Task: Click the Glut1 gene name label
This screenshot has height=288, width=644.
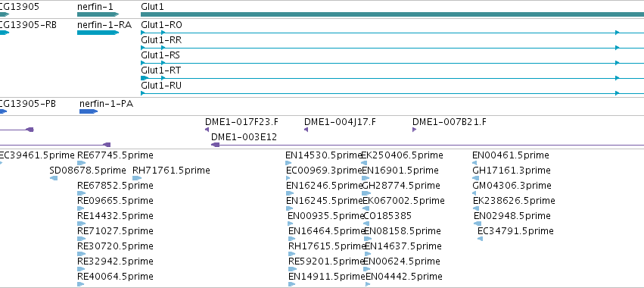Action: pyautogui.click(x=152, y=7)
